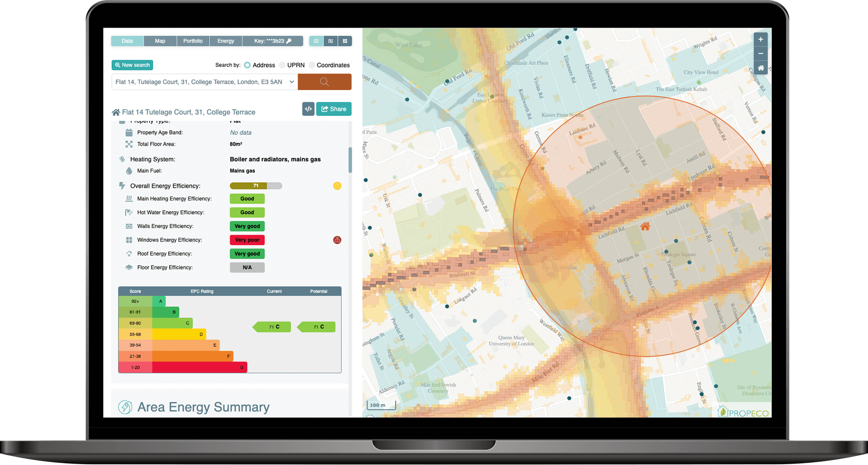Image resolution: width=868 pixels, height=465 pixels.
Task: Click the Total Floor Area expand icon
Action: (x=129, y=144)
